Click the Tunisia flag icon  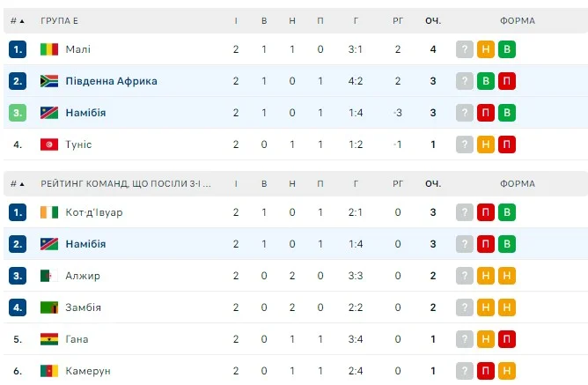[x=49, y=144]
